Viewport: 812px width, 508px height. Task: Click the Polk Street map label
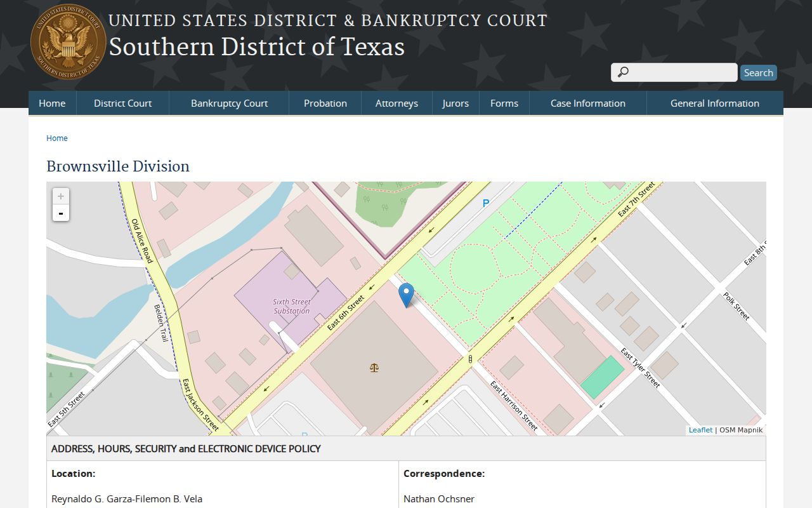point(737,306)
